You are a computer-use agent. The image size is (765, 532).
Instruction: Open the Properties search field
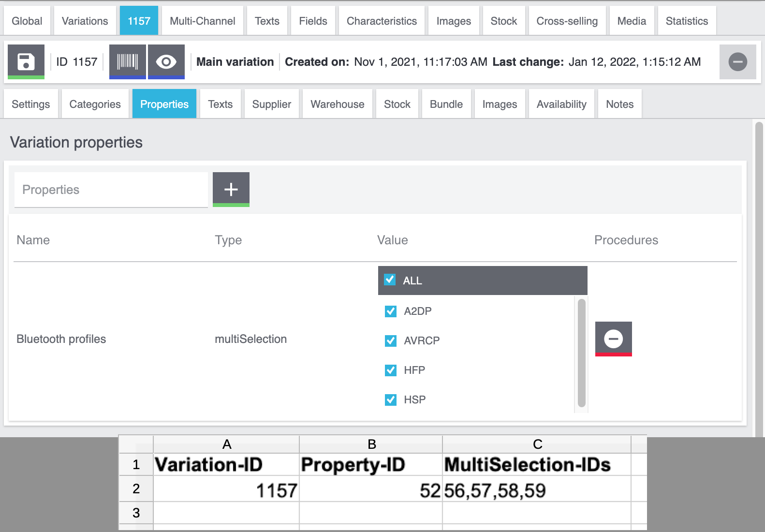(111, 190)
